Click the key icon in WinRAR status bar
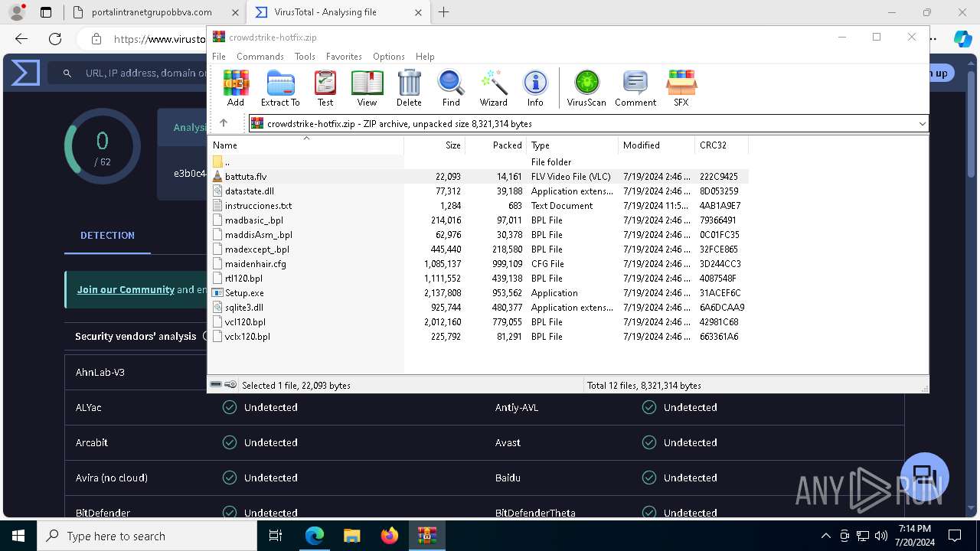Screen dimensions: 980x551 tap(230, 385)
